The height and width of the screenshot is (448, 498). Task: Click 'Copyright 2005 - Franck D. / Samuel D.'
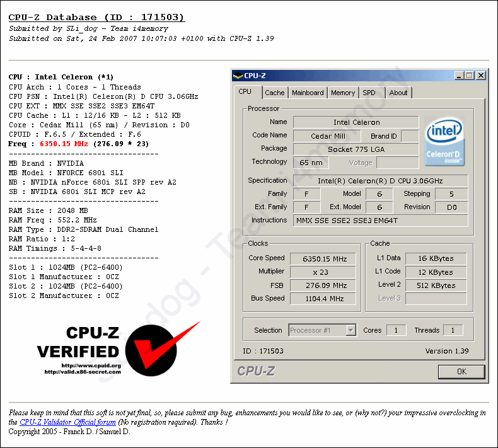coord(69,432)
